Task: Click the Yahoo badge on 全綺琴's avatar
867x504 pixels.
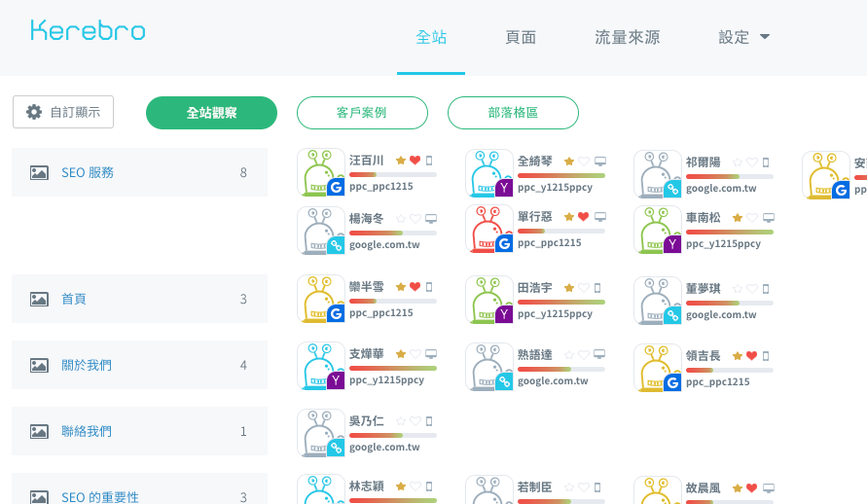Action: (x=504, y=188)
